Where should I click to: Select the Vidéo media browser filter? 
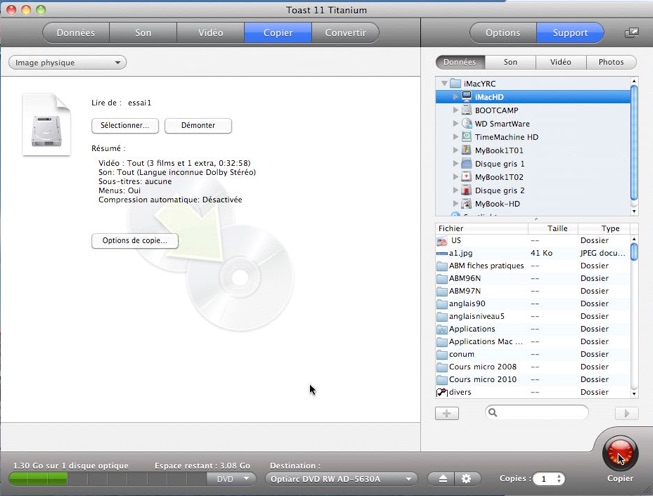point(561,62)
